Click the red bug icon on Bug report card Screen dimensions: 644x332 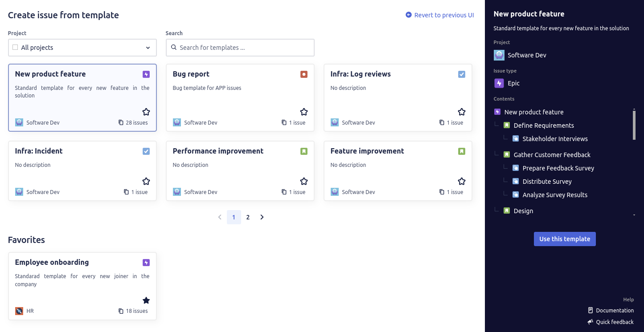tap(304, 74)
